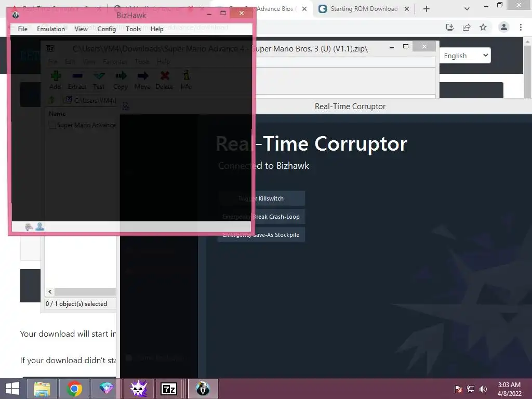Switch to 7-Zip from the taskbar
This screenshot has width=532, height=399.
pos(169,389)
